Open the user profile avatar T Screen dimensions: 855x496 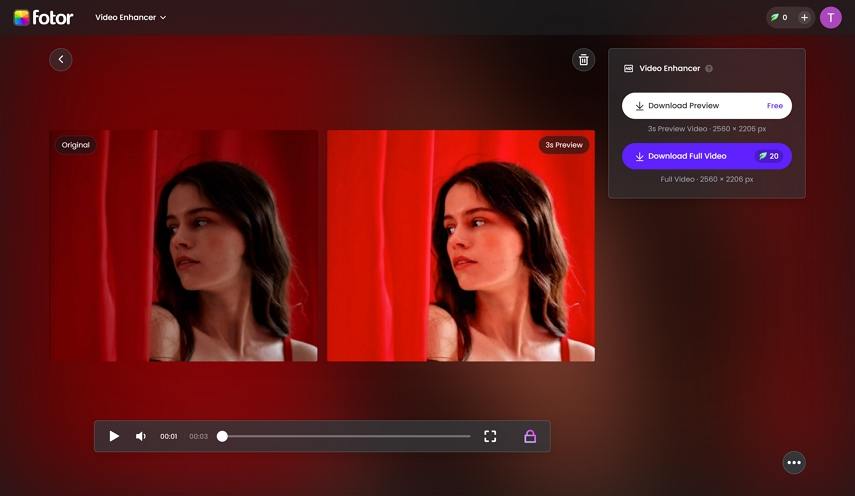(x=830, y=17)
